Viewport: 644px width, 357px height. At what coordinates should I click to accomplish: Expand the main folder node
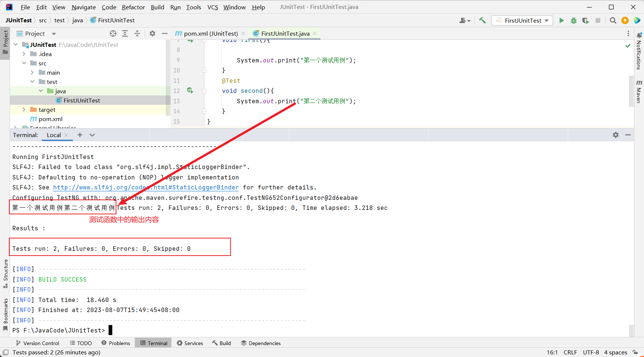[x=32, y=72]
